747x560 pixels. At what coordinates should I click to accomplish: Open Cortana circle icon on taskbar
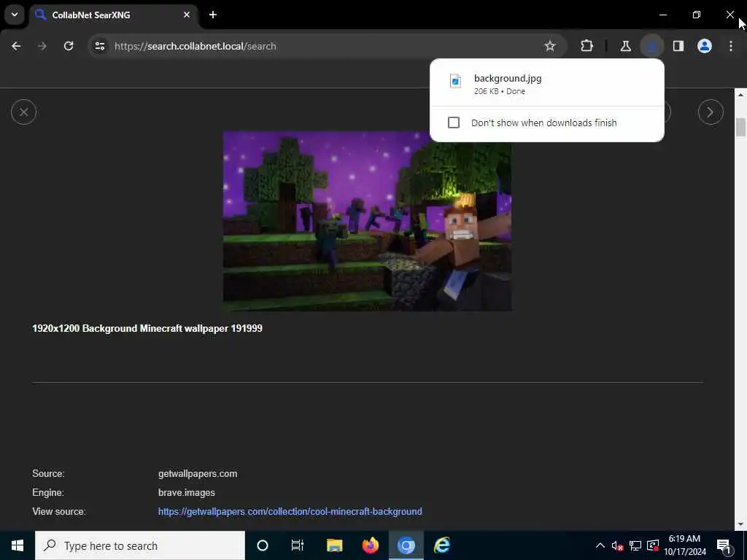tap(263, 545)
